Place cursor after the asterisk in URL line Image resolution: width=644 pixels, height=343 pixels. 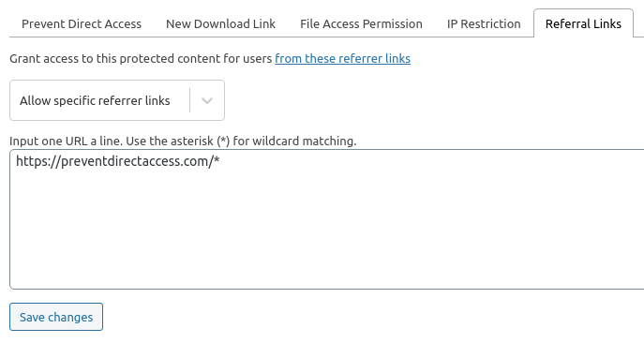click(x=221, y=161)
